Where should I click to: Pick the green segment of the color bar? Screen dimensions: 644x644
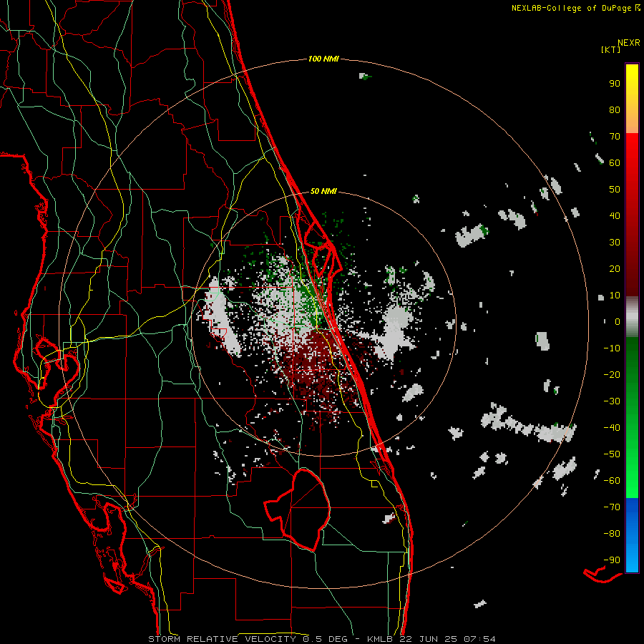632,417
